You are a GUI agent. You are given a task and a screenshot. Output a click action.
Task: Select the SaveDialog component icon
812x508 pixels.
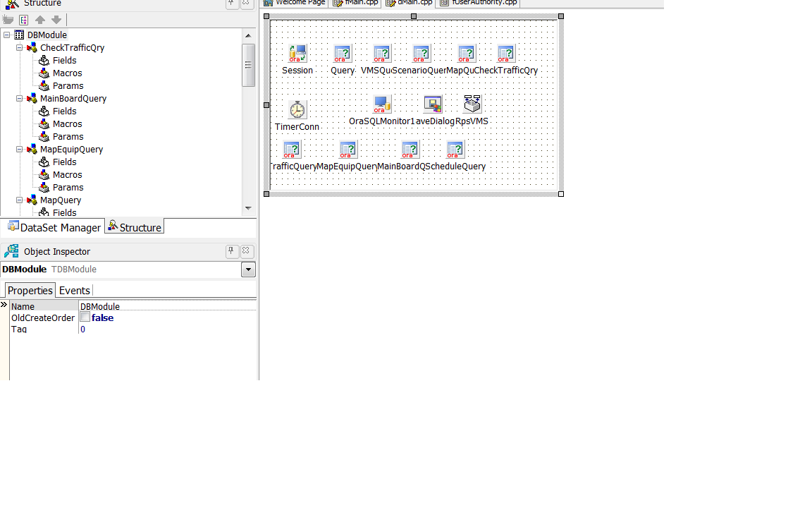point(433,104)
